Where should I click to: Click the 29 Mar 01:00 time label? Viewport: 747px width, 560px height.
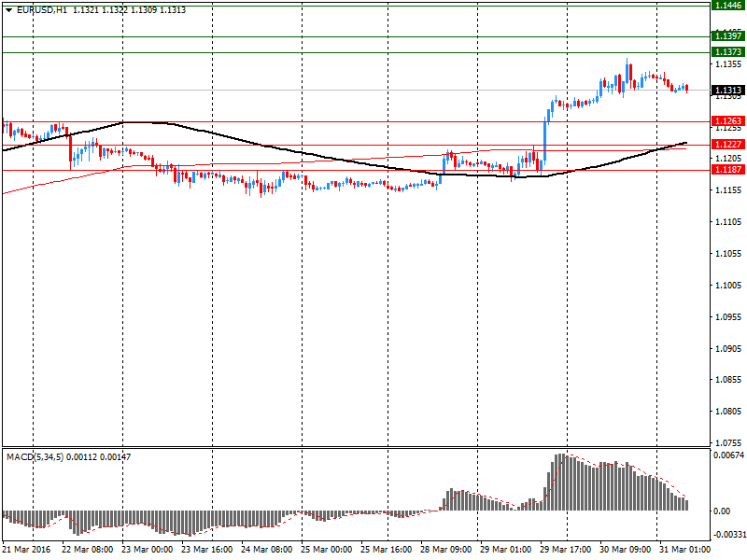pyautogui.click(x=505, y=549)
